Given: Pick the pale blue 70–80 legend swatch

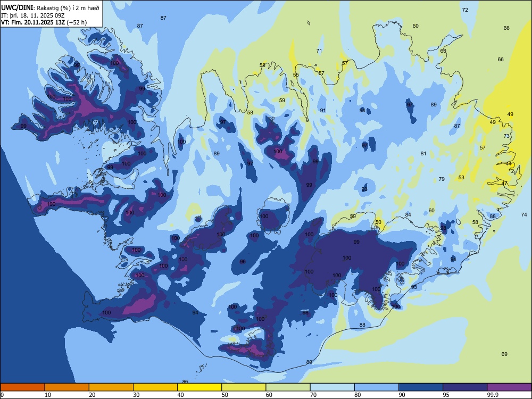Looking at the screenshot, I should click(x=332, y=387).
